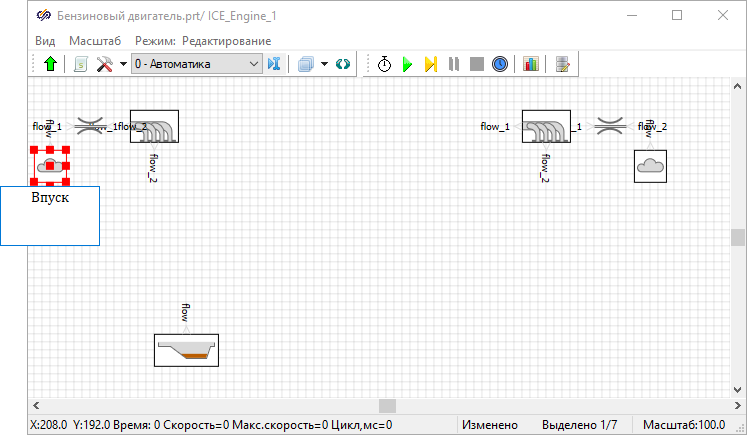The image size is (747, 435).
Task: Select the oil pan block at bottom
Action: [186, 350]
